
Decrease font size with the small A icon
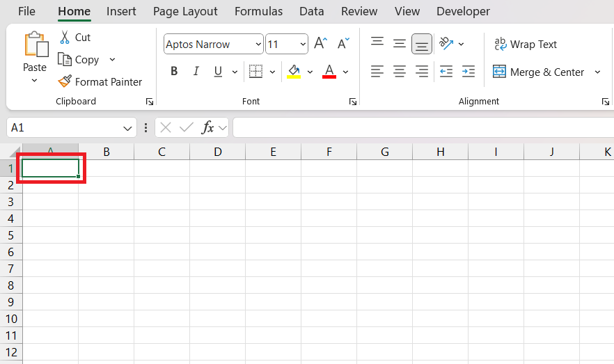[x=343, y=43]
